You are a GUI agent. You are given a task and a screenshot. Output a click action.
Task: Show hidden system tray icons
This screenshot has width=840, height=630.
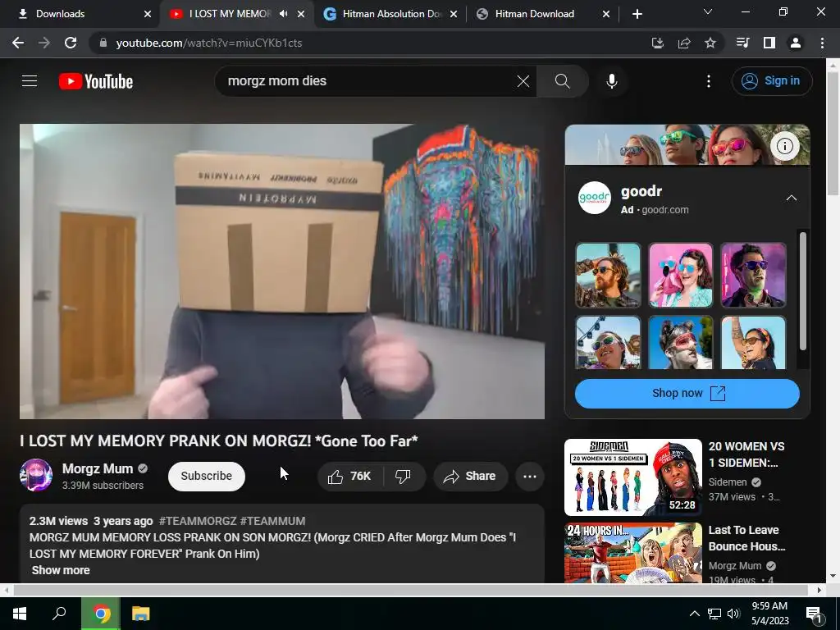tap(694, 614)
